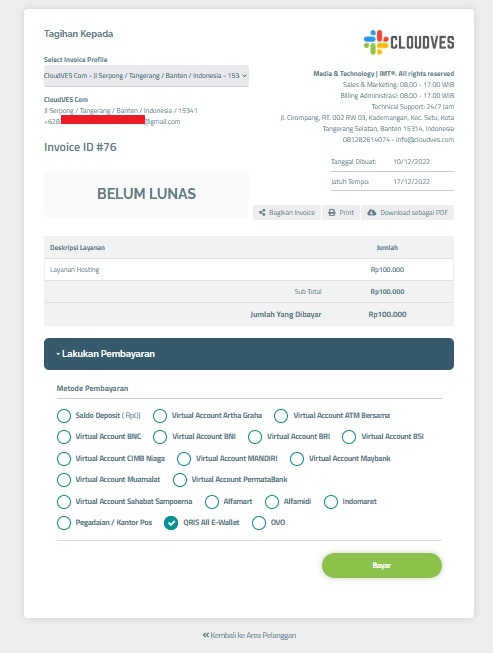Open the Select Invoice Profile dropdown
Viewport: 493px width, 653px height.
coord(146,76)
